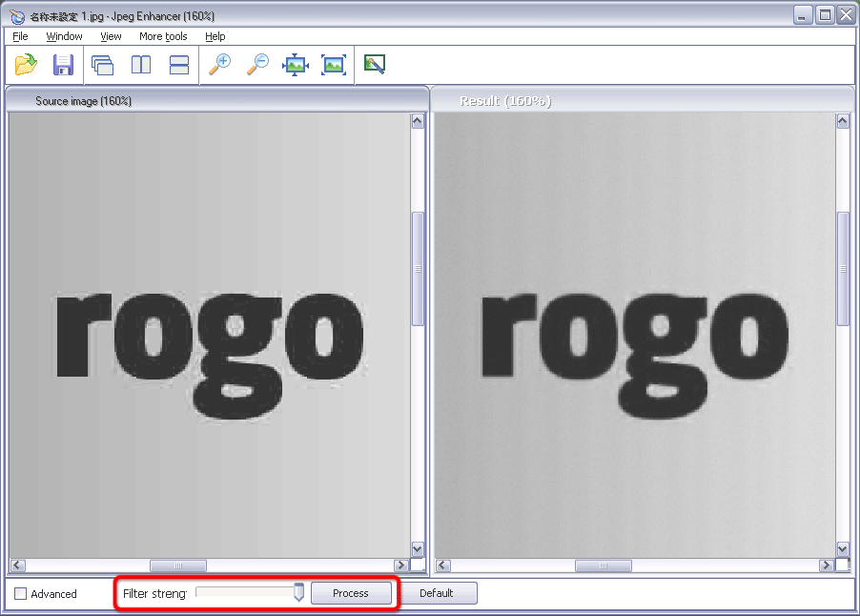Open the View menu

(x=111, y=36)
